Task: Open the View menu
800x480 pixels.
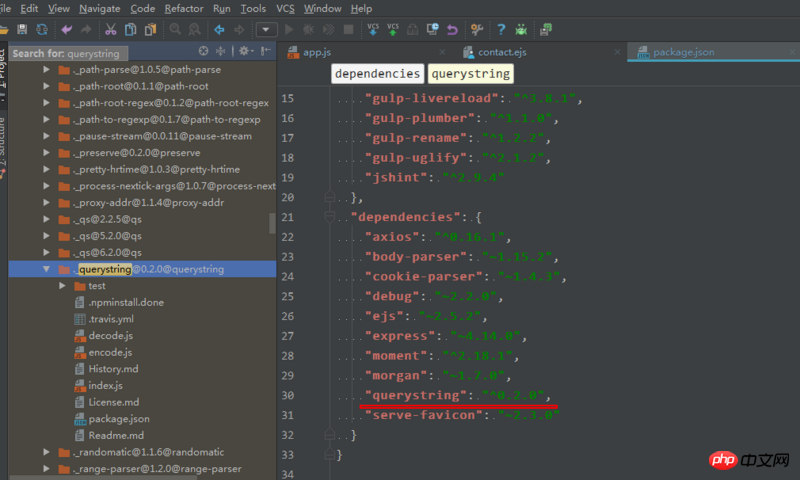Action: tap(59, 9)
